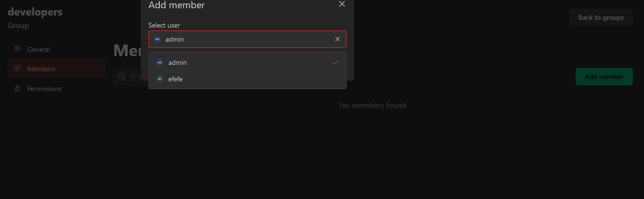Close the Add member dialog
This screenshot has height=199, width=644.
342,4
